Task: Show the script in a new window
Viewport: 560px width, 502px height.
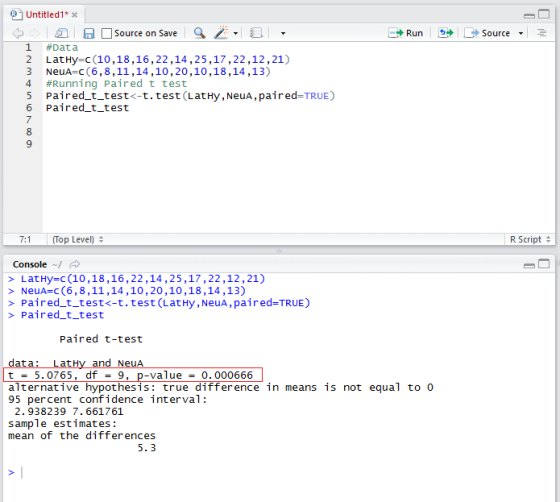Action: coord(61,33)
